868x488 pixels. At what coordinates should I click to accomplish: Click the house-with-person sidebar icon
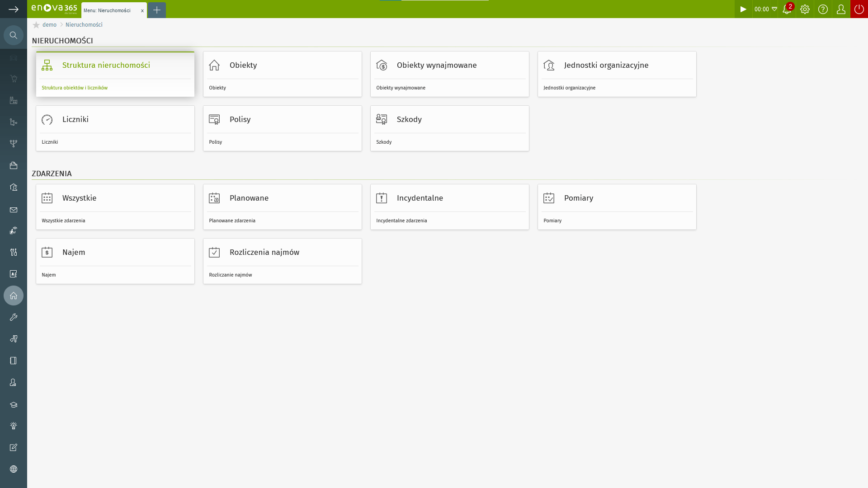[x=14, y=187]
